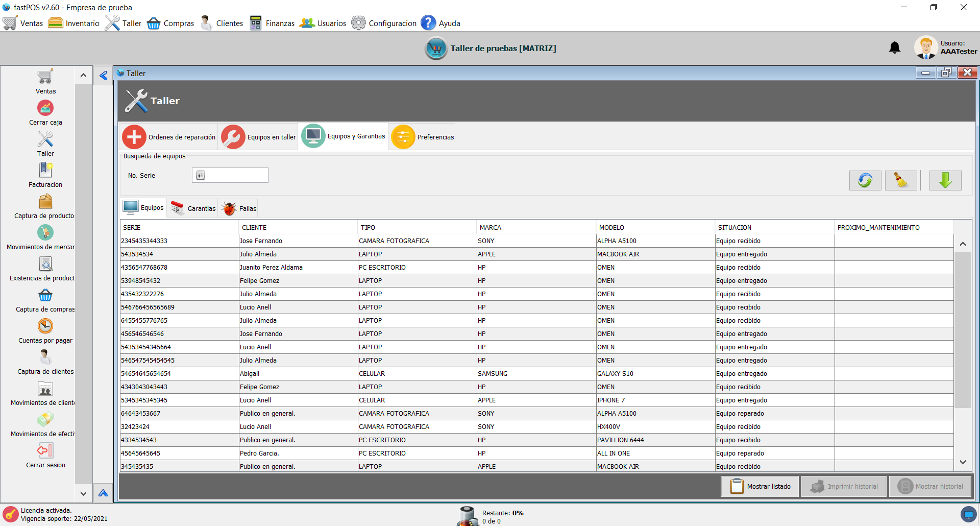The height and width of the screenshot is (526, 980).
Task: Open the notifications bell icon
Action: 894,48
